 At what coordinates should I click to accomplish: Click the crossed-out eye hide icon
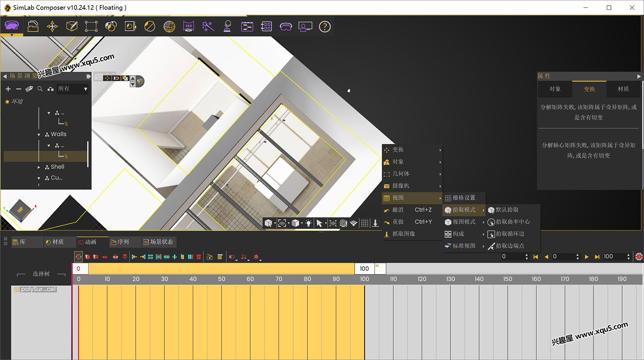click(115, 257)
